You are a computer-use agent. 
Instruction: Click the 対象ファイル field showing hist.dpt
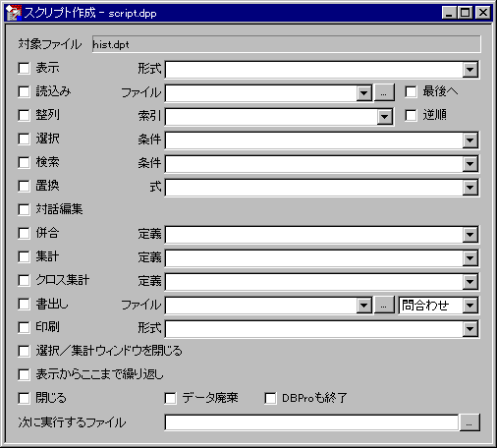coord(287,44)
